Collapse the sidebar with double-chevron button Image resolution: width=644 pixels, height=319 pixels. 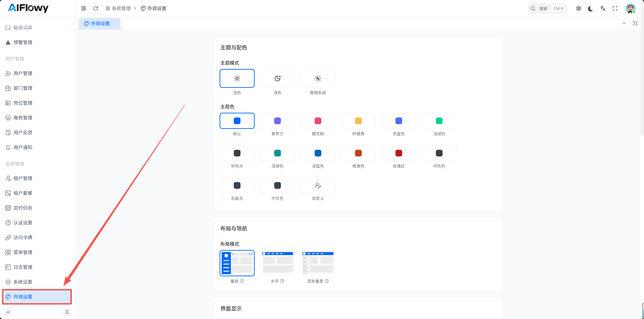(x=8, y=312)
